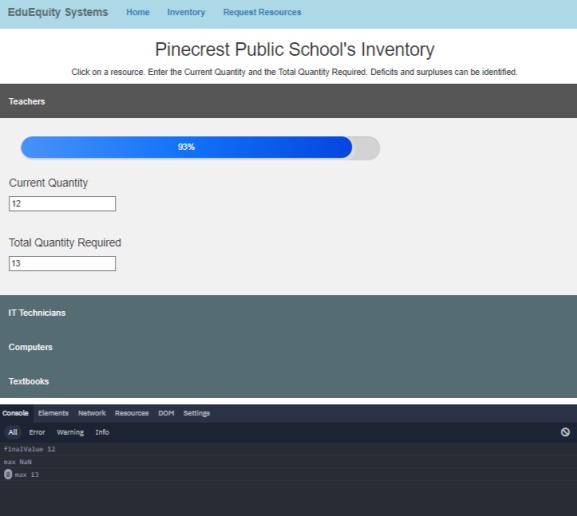
Task: Clear the console using the clear icon
Action: [565, 432]
